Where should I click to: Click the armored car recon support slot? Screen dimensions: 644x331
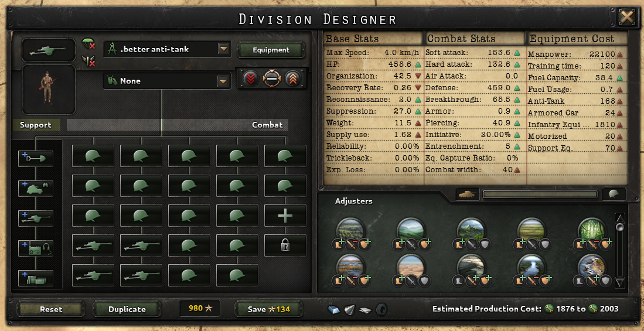[36, 189]
